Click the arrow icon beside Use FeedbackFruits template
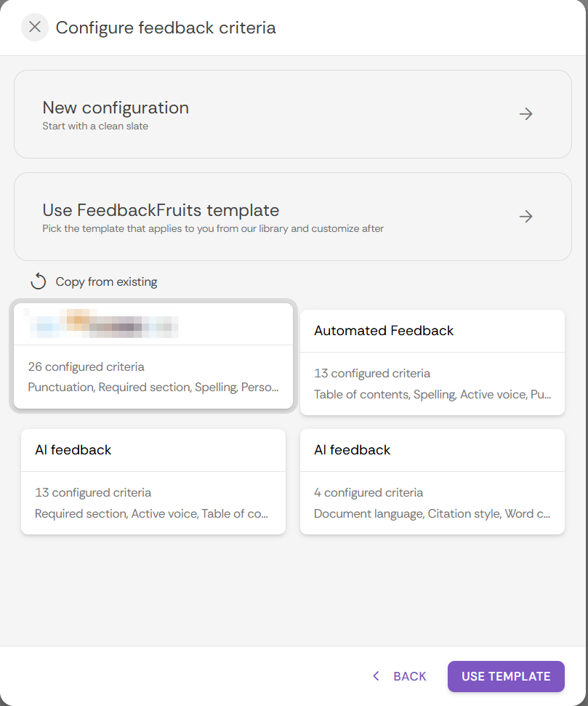 click(x=526, y=217)
